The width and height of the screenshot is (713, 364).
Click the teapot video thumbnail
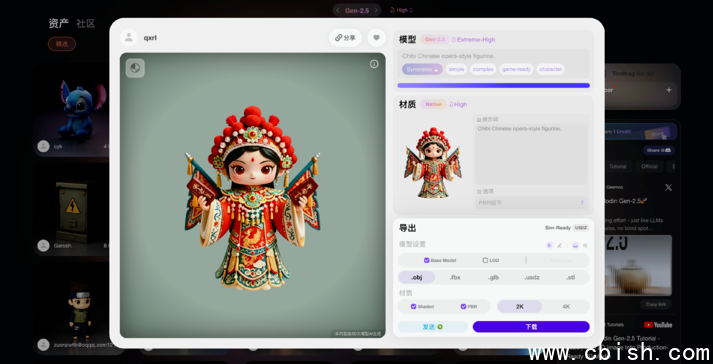point(638,265)
